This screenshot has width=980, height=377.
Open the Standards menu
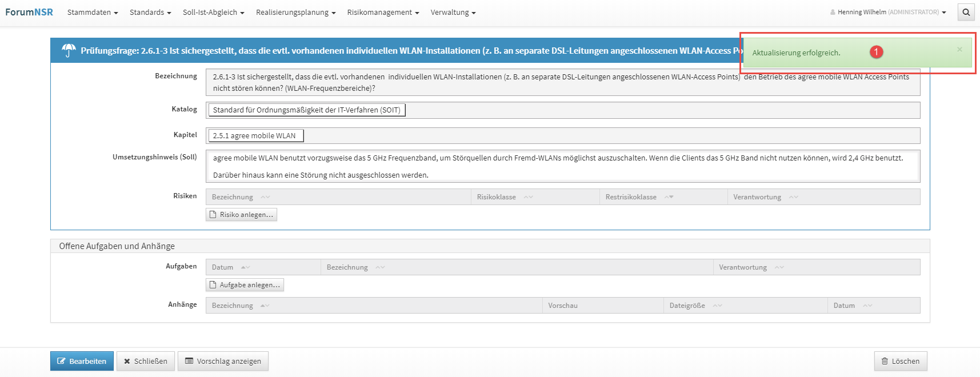tap(150, 12)
